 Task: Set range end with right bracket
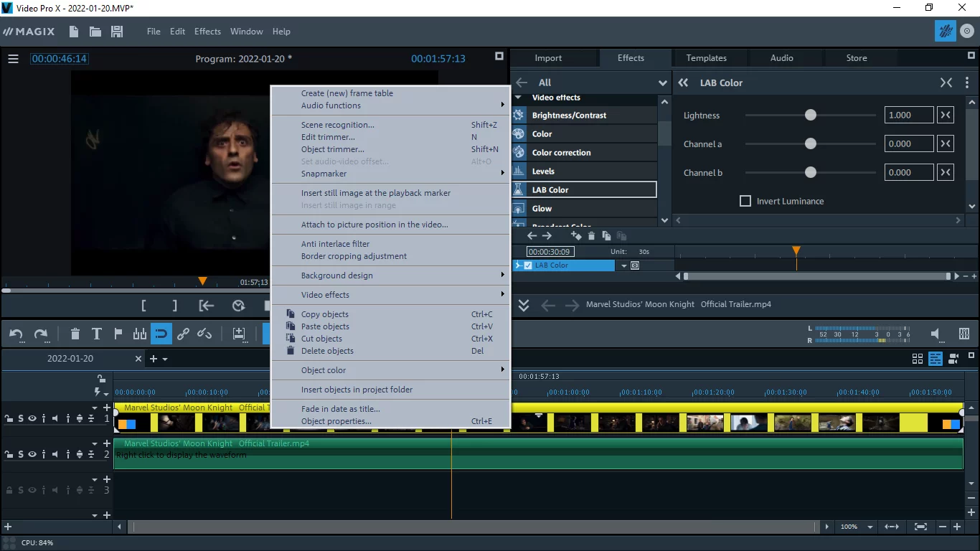[175, 306]
